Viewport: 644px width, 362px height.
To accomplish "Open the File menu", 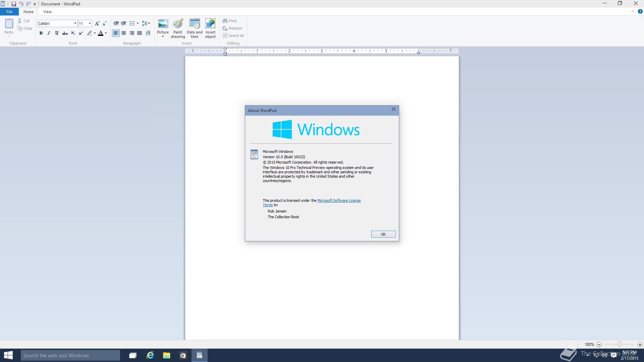I will point(9,12).
